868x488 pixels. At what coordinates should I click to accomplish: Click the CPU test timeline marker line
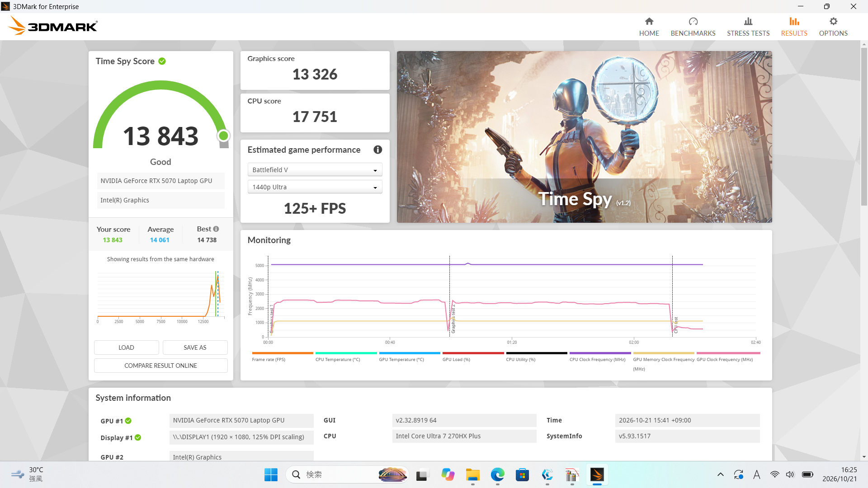pyautogui.click(x=672, y=296)
